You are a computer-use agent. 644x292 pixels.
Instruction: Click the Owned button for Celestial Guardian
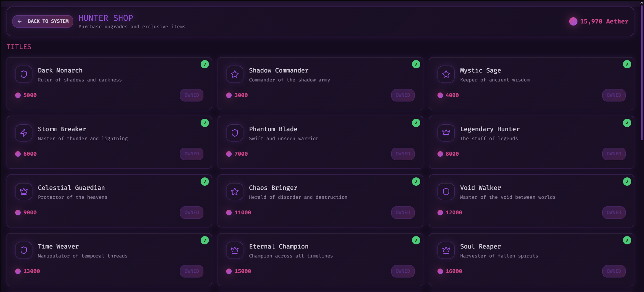(x=192, y=213)
